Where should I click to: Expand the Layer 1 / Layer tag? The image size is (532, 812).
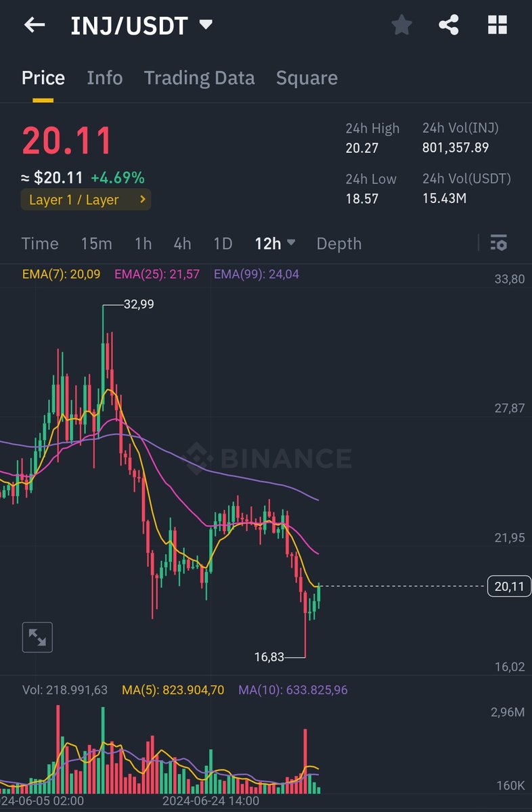click(x=85, y=200)
